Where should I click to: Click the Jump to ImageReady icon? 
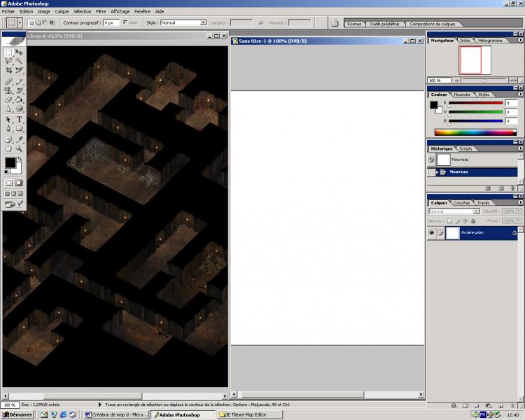pos(14,204)
